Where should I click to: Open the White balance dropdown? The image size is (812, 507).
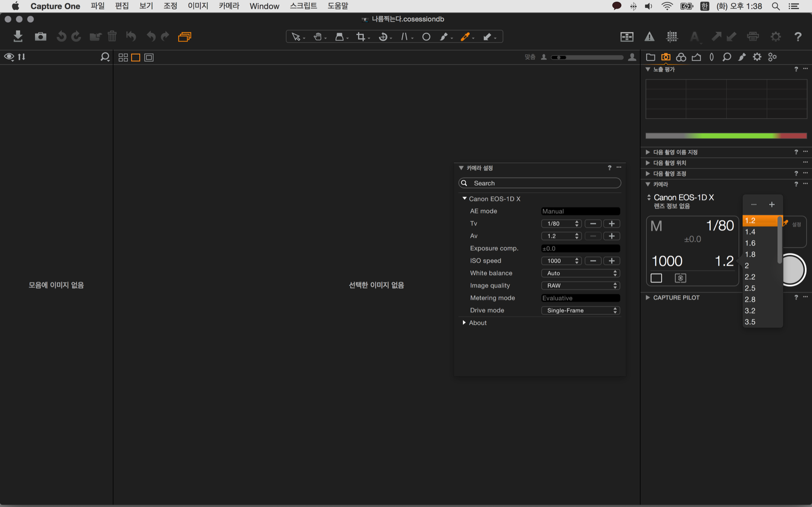click(x=580, y=273)
